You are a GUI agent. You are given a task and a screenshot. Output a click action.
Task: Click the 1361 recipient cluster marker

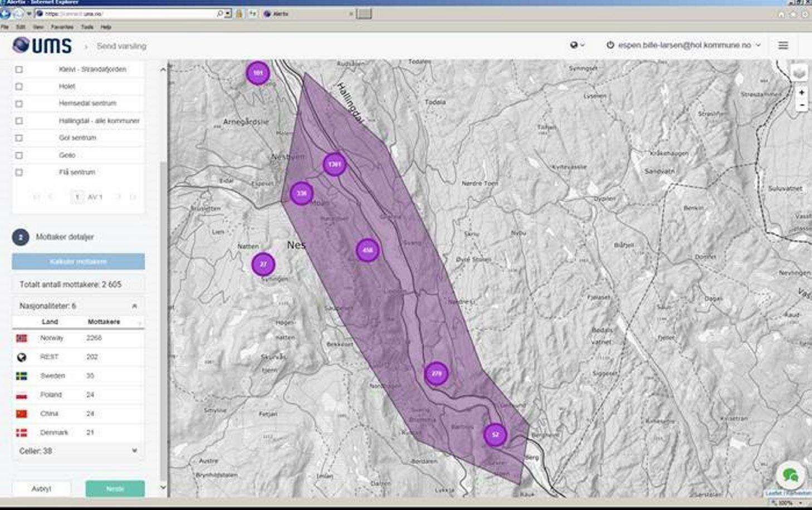334,164
